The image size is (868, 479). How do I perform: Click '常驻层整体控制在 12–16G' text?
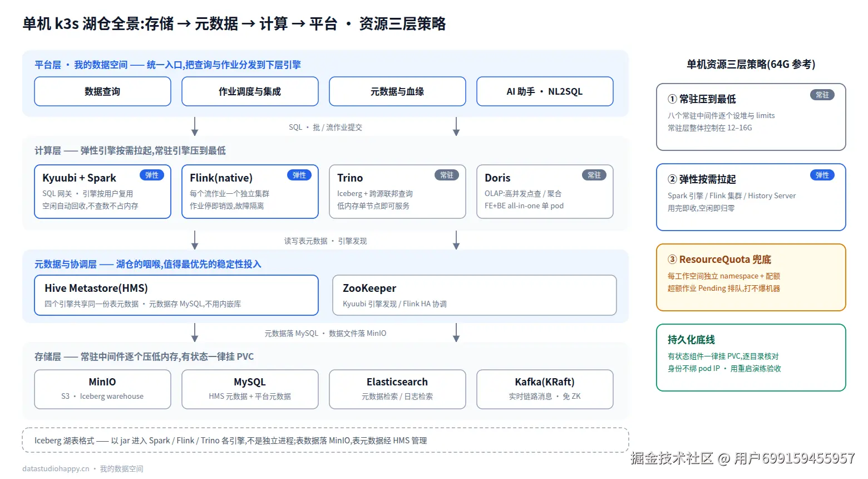click(x=710, y=128)
